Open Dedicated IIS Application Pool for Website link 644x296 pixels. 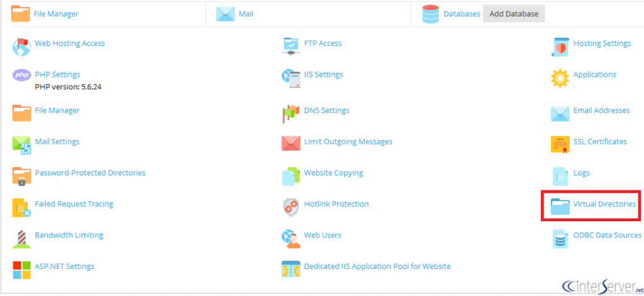[x=377, y=266]
